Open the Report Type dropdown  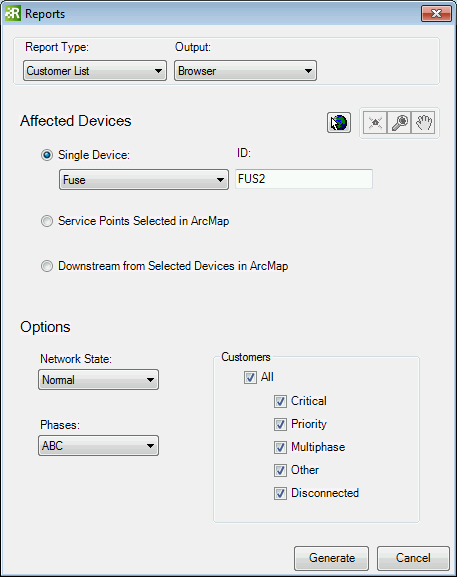[x=95, y=71]
